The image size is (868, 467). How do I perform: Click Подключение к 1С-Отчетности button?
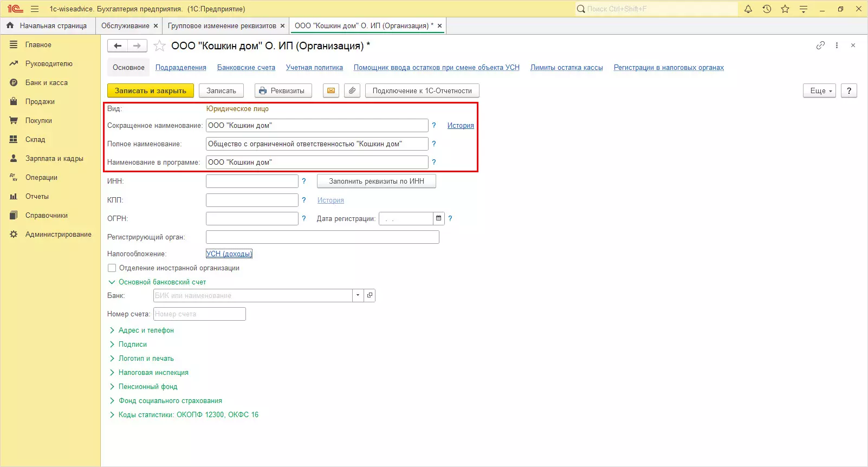pos(422,90)
